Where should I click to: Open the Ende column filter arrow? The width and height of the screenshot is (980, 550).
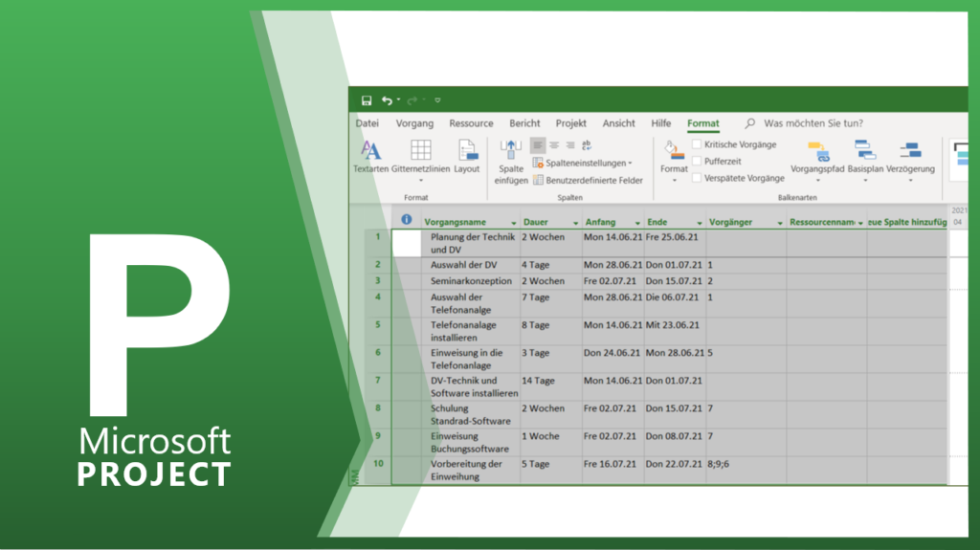(x=700, y=223)
